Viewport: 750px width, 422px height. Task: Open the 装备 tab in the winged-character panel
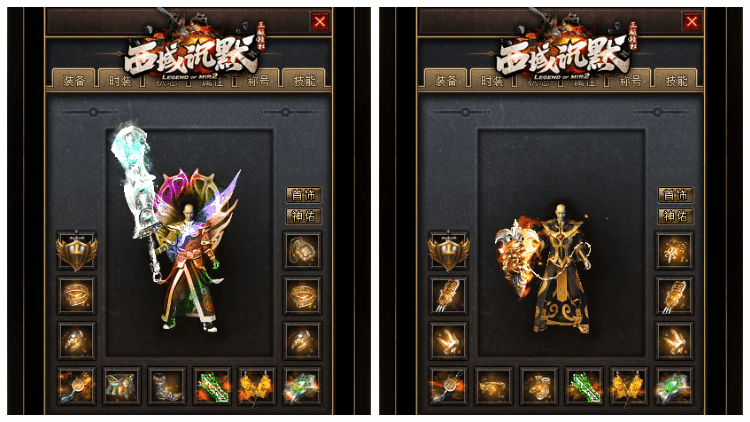click(x=74, y=79)
